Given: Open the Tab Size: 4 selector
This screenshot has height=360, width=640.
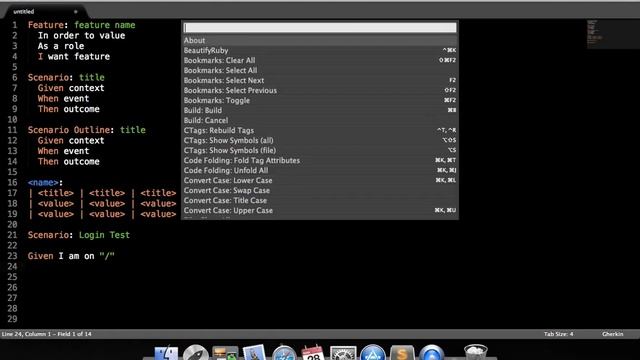Looking at the screenshot, I should (x=558, y=334).
